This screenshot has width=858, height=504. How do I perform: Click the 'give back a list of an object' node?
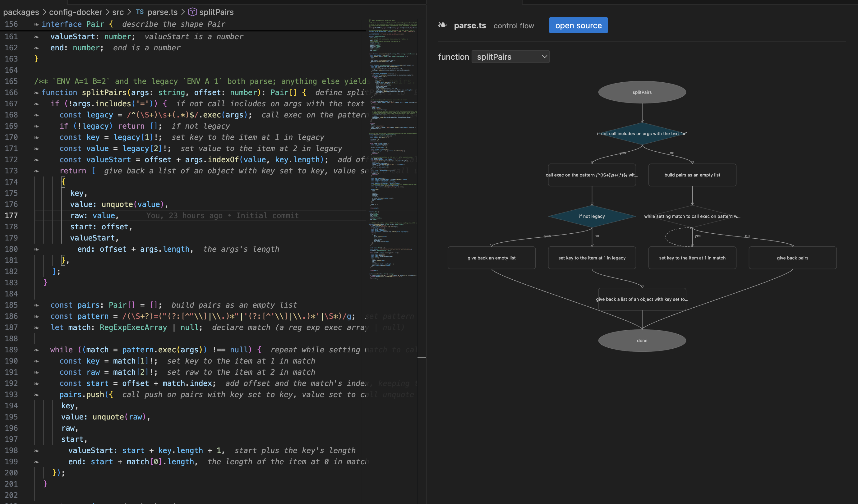click(x=642, y=299)
